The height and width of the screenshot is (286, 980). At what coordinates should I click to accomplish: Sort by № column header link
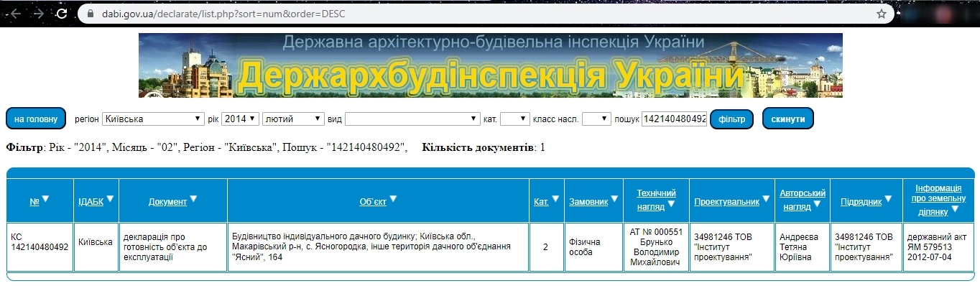click(34, 202)
